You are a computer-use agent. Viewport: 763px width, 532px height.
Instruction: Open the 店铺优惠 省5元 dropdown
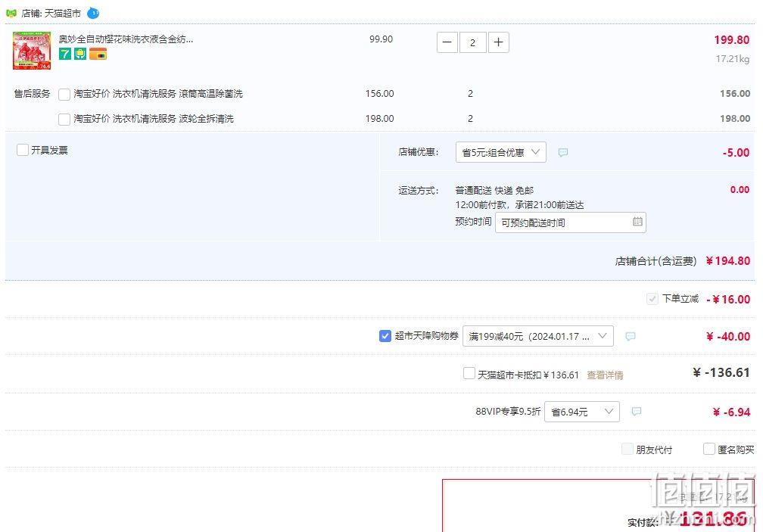[x=501, y=152]
